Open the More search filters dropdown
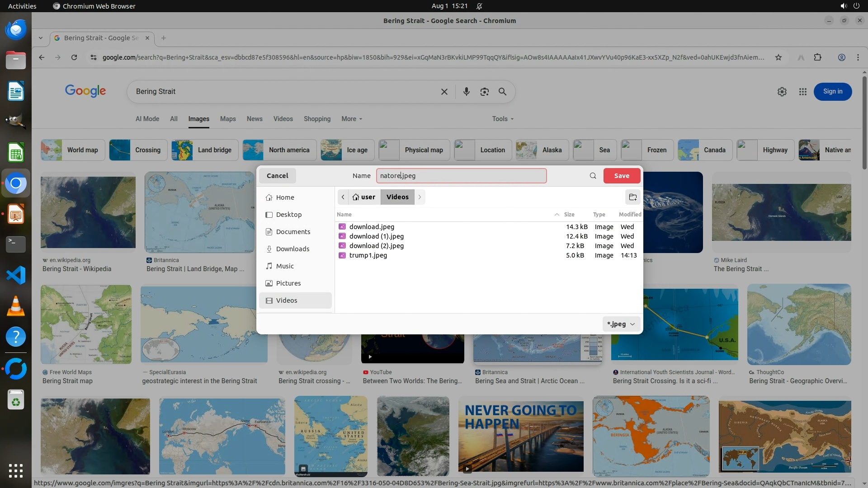This screenshot has width=868, height=488. [351, 119]
